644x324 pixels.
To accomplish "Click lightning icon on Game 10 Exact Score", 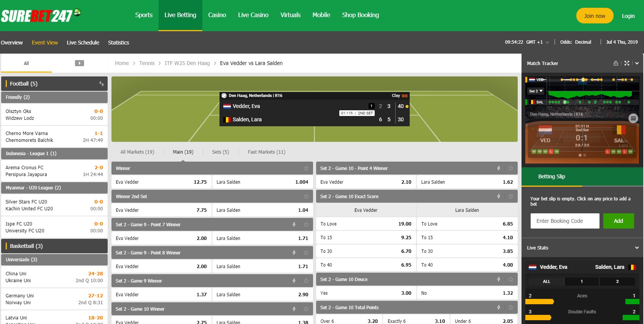I will (x=499, y=196).
